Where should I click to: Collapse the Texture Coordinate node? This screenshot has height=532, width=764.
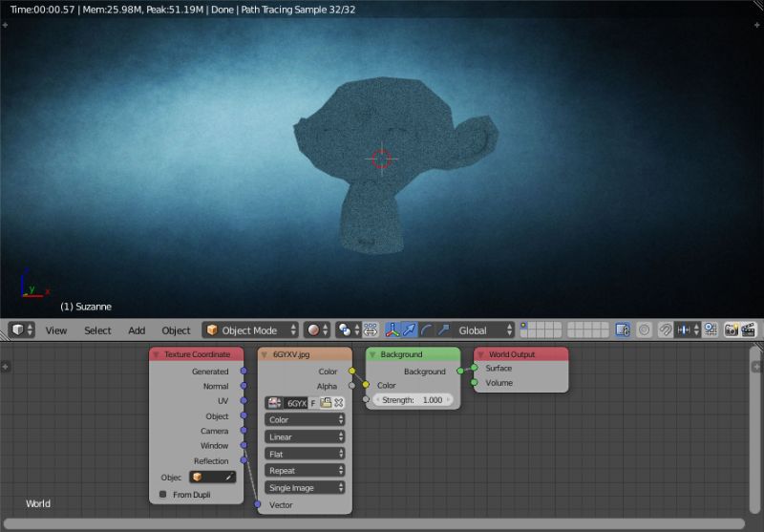[156, 354]
